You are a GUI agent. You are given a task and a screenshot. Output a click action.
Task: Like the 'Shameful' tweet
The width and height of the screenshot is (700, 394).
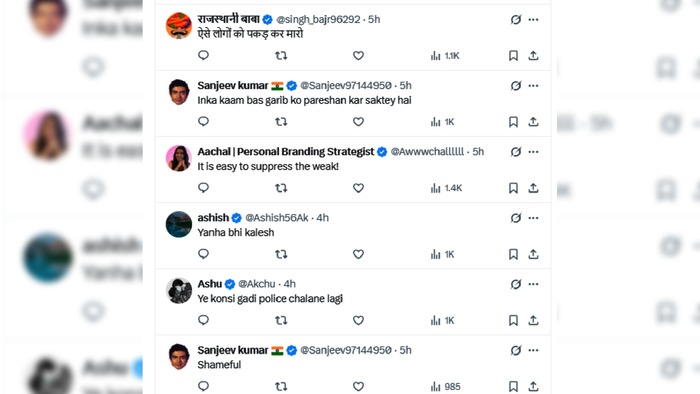358,386
